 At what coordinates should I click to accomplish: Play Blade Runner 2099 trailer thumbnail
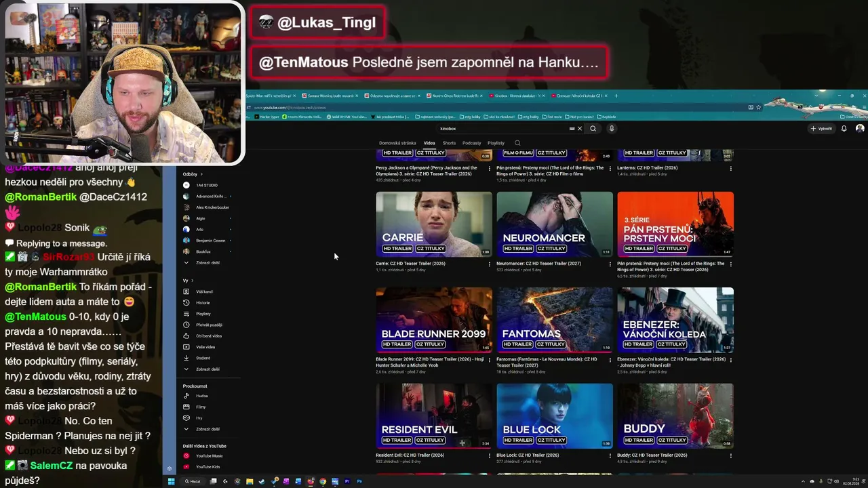(434, 320)
